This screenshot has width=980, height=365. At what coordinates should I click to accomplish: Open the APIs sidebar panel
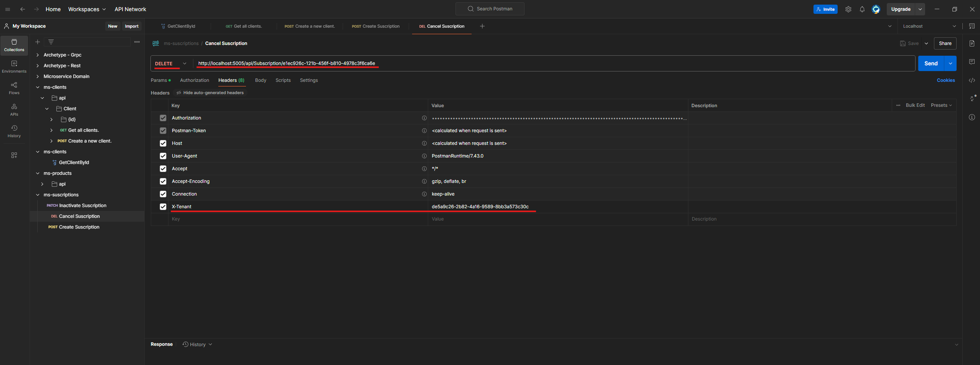14,109
